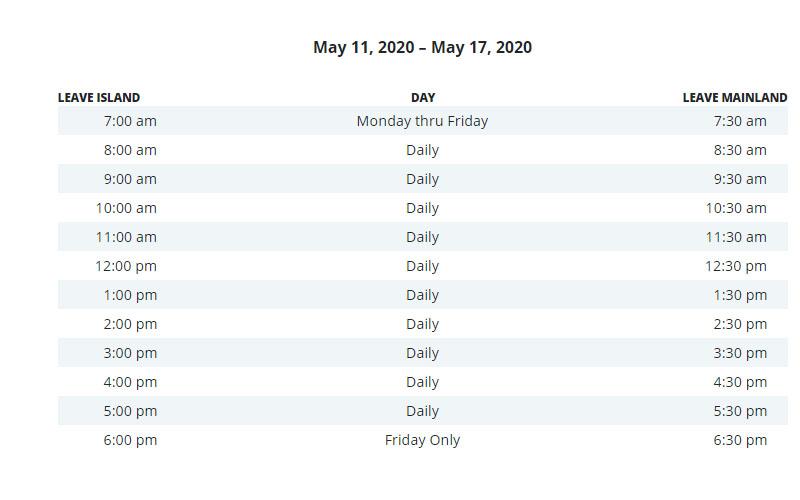800x500 pixels.
Task: Click the 10:00 am island departure time
Action: coord(126,208)
